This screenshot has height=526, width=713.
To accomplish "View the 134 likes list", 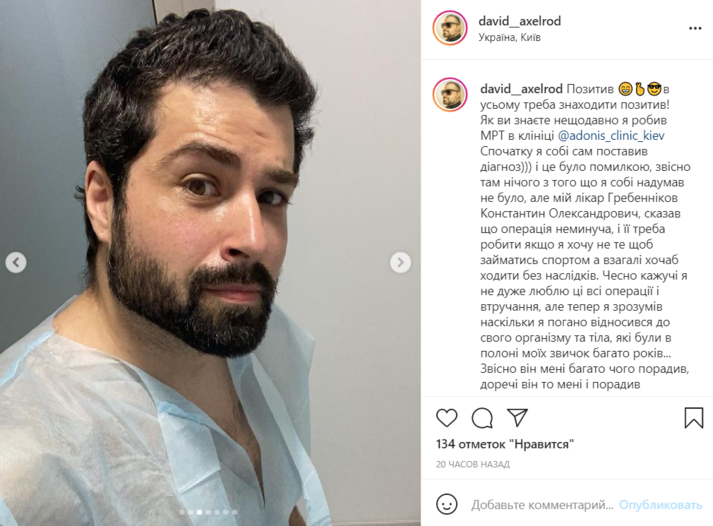I will [x=505, y=444].
